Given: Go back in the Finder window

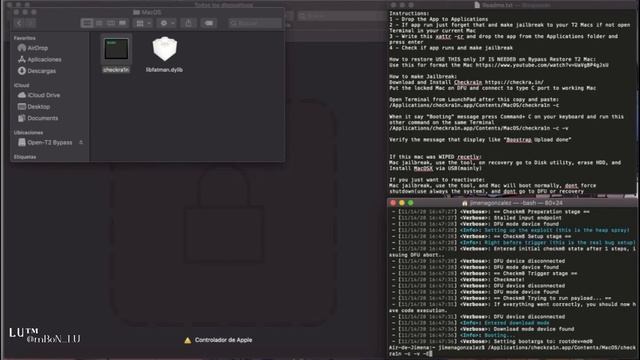Looking at the screenshot, I should [x=19, y=23].
